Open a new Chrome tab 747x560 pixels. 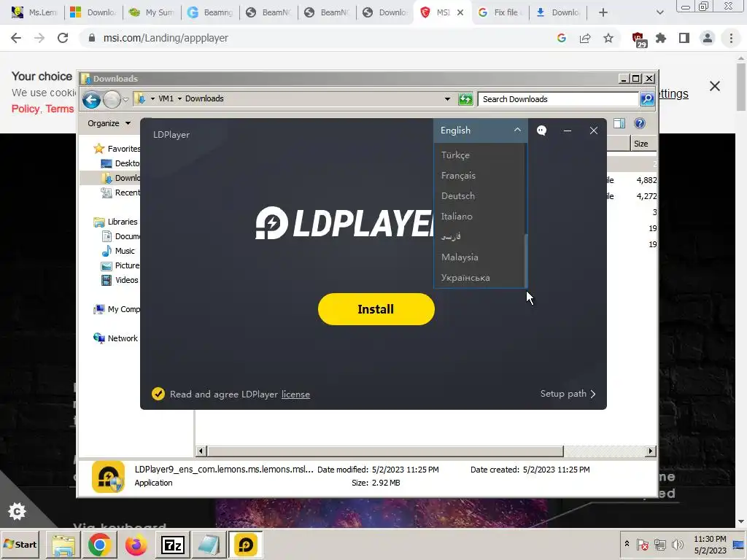coord(603,12)
